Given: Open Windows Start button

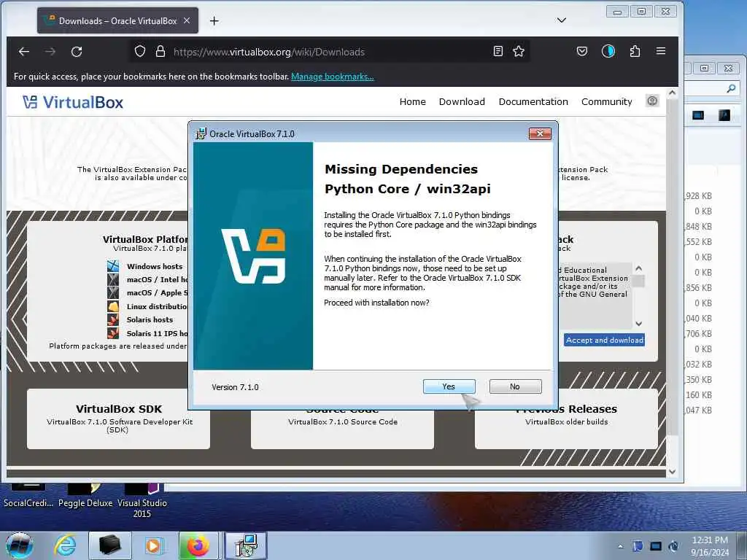Looking at the screenshot, I should click(19, 545).
